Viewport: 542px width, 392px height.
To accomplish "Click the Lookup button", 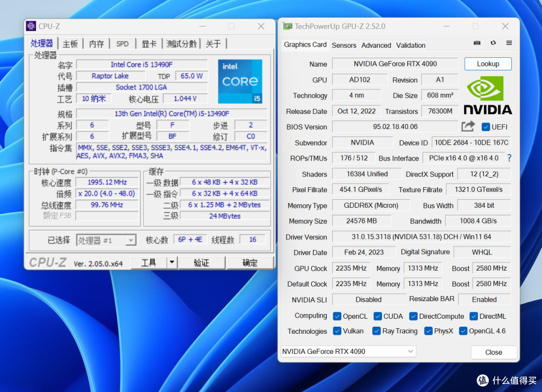I will click(488, 64).
